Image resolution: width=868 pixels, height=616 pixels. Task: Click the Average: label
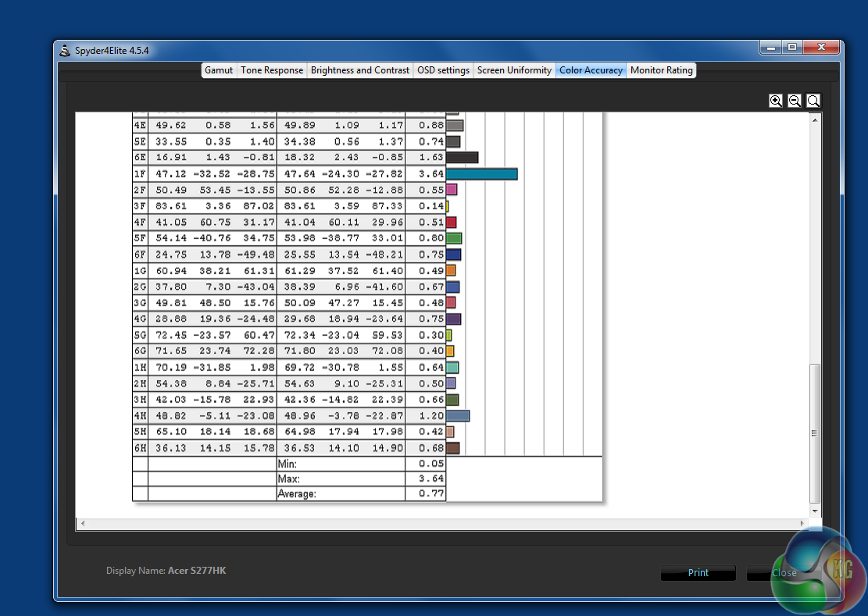(297, 493)
